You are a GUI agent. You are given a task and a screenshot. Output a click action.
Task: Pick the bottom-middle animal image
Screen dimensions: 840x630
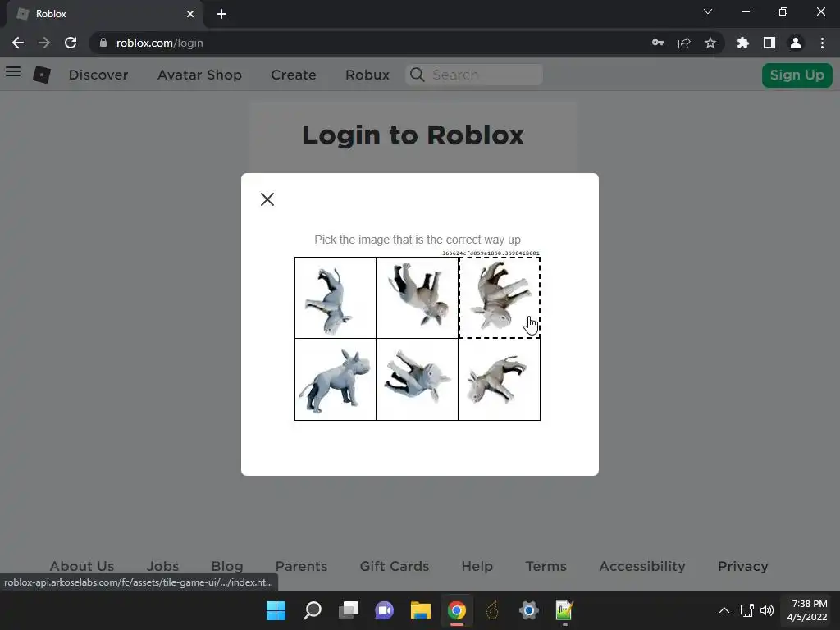tap(418, 380)
